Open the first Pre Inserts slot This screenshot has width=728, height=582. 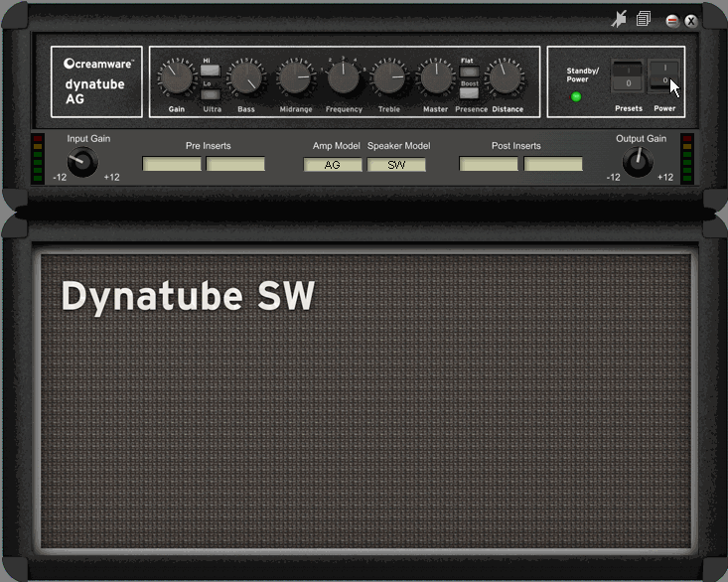[x=172, y=164]
